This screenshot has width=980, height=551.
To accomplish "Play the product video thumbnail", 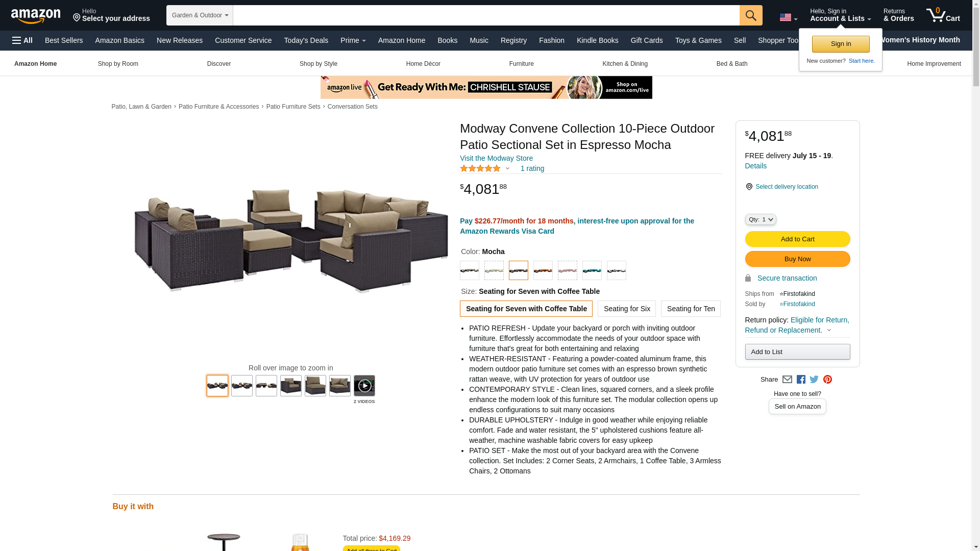I will point(364,386).
